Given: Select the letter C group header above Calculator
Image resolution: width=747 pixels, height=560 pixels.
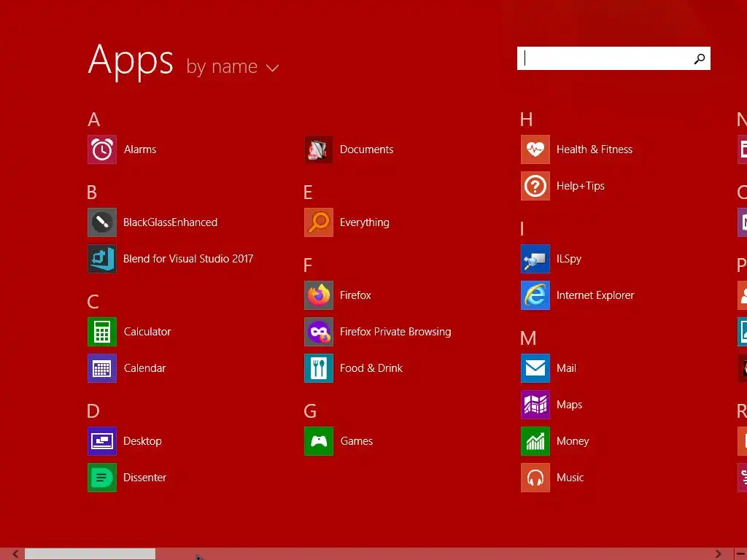Looking at the screenshot, I should tap(93, 302).
